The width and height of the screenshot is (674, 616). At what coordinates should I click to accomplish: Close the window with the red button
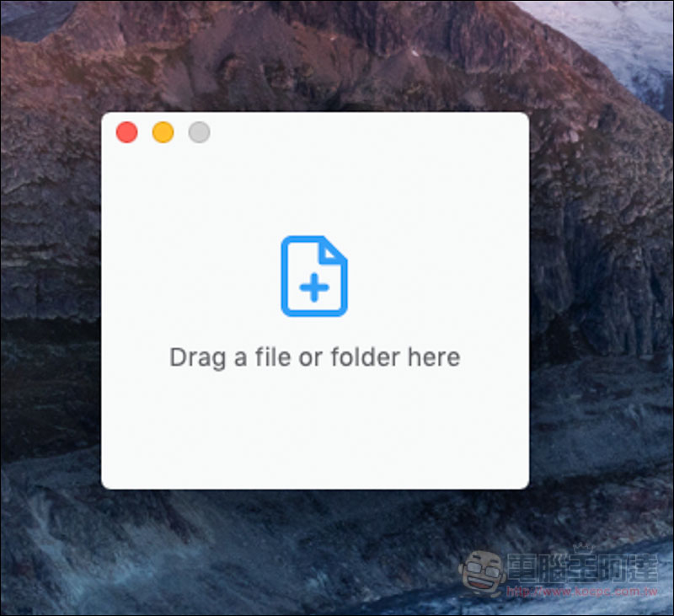click(x=126, y=132)
